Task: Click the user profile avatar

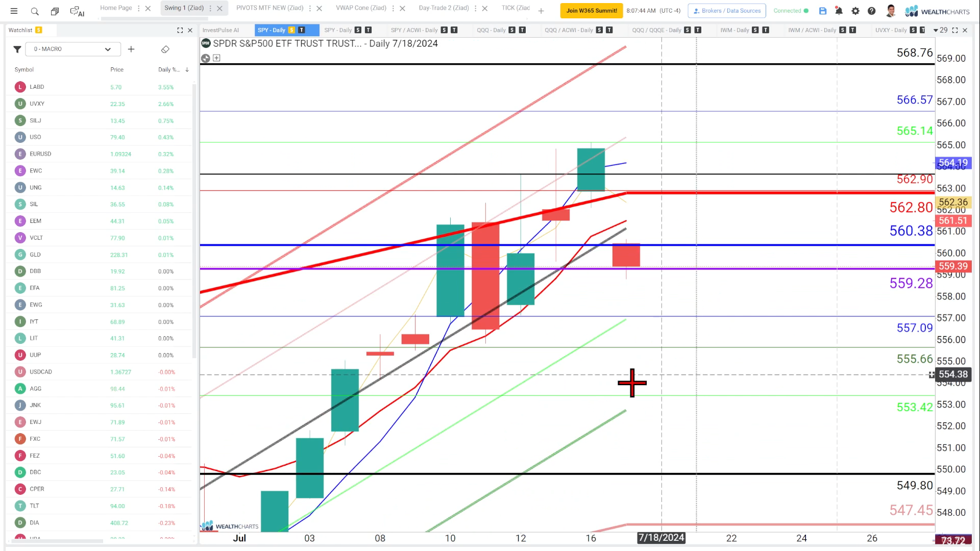Action: [x=891, y=11]
